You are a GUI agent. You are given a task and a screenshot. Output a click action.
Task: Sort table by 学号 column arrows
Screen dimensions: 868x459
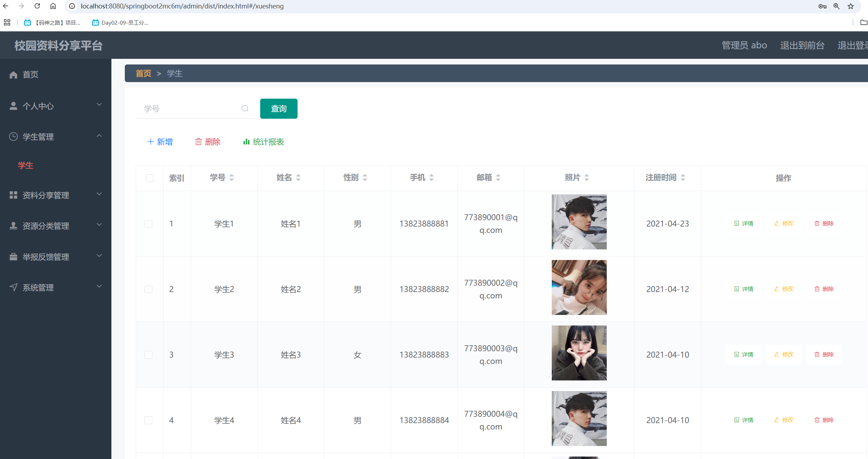click(232, 178)
